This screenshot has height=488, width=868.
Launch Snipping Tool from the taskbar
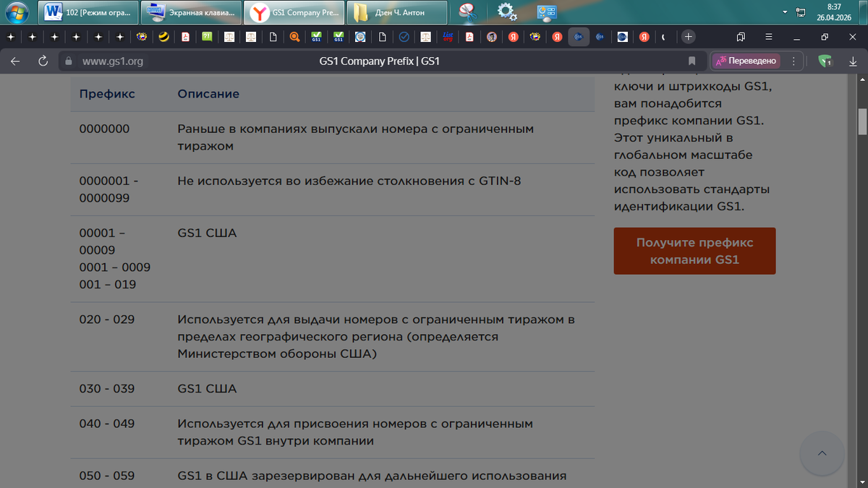pos(467,12)
